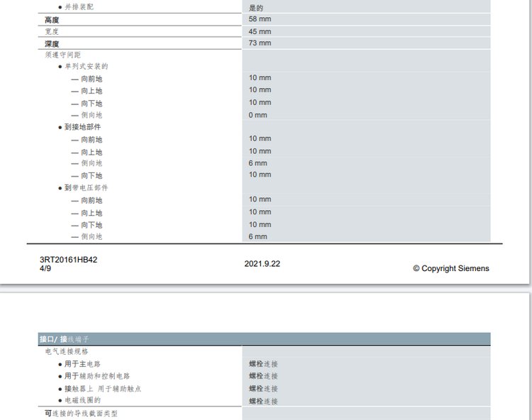Click the 3RT20161HB42 product number in footer
Screen dimensions: 532x420
[69, 260]
